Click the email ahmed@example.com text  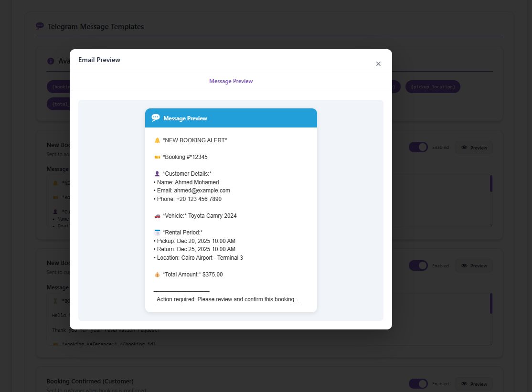[202, 191]
